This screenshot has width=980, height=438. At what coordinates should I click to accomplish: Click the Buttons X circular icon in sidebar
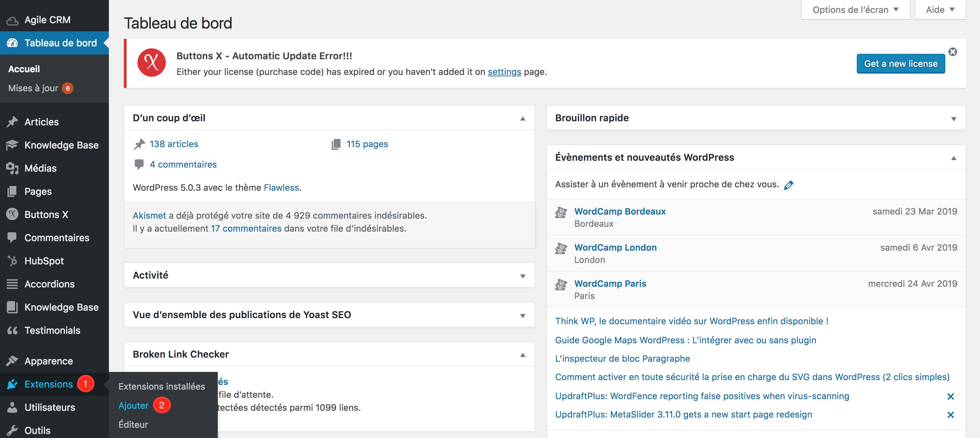(x=12, y=215)
